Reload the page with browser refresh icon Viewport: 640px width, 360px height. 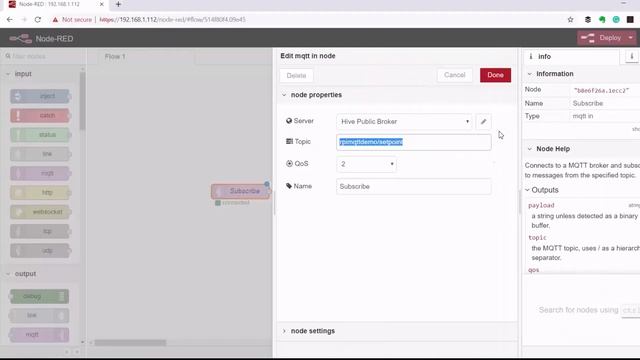38,19
